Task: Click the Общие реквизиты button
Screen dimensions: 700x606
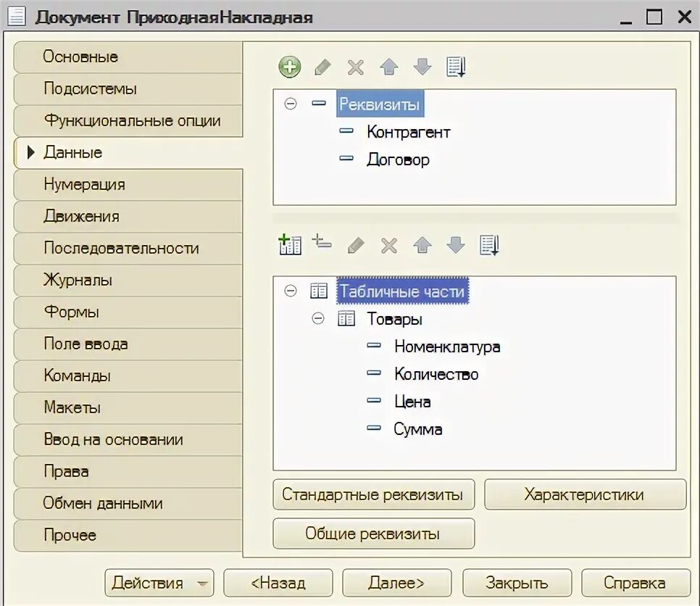Action: 374,534
